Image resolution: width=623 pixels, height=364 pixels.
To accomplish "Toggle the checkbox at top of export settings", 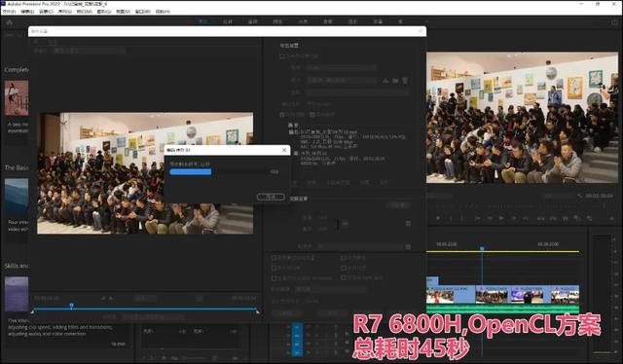I will click(x=282, y=56).
